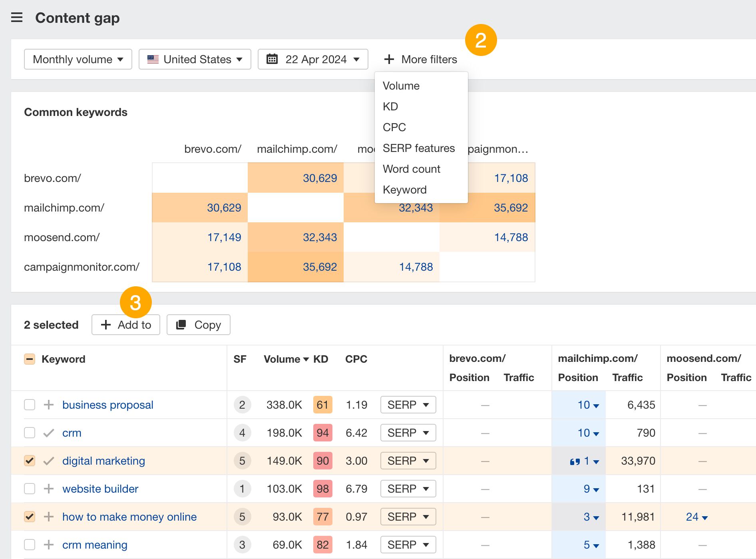Select 'SERP features' from the filters menu

[418, 148]
